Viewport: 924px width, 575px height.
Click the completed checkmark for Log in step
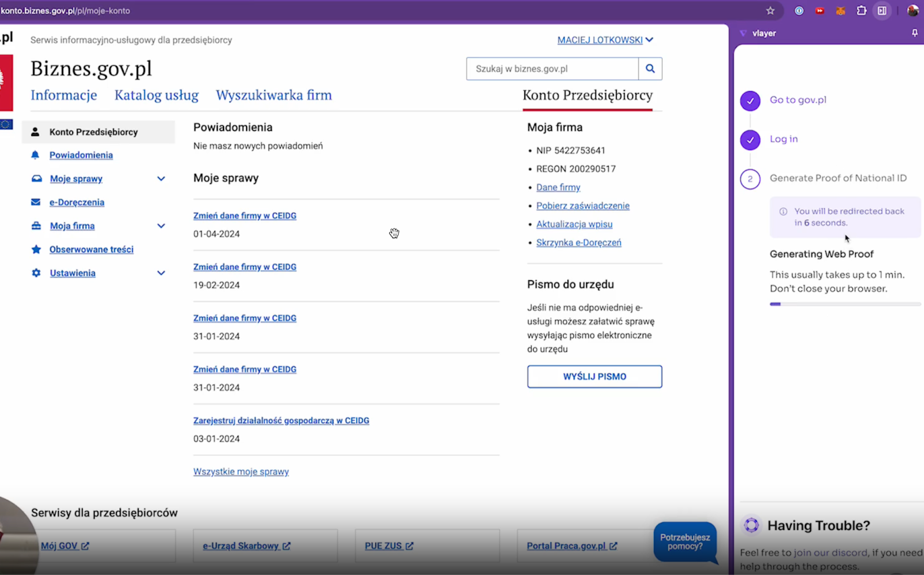click(750, 140)
